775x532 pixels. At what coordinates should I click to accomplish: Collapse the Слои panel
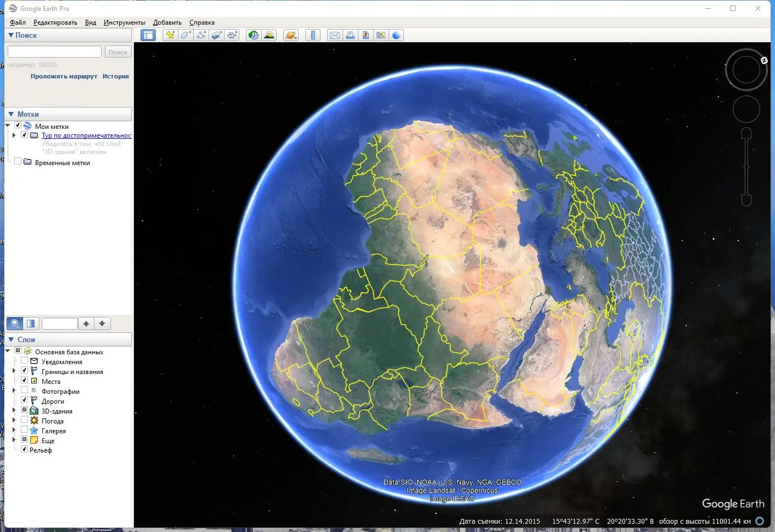[10, 339]
